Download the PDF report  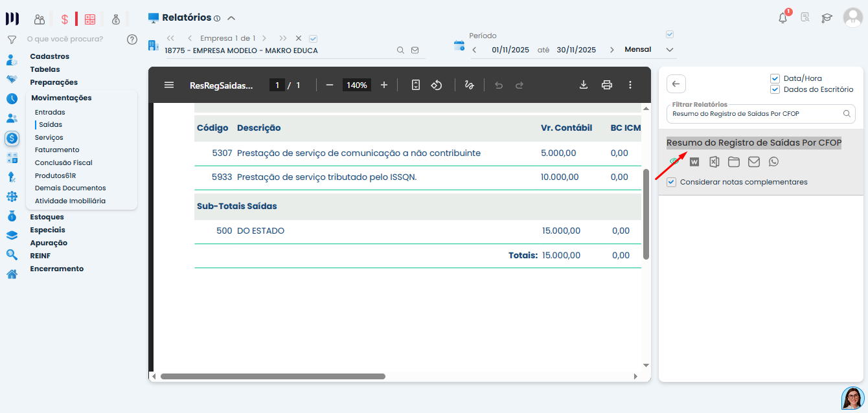(x=583, y=85)
